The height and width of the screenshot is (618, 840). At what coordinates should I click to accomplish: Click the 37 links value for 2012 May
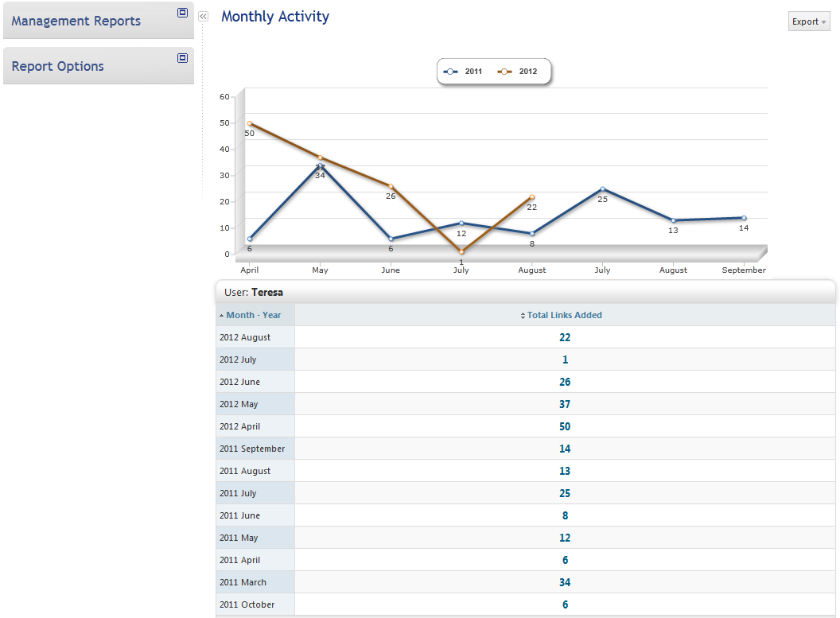click(x=565, y=404)
